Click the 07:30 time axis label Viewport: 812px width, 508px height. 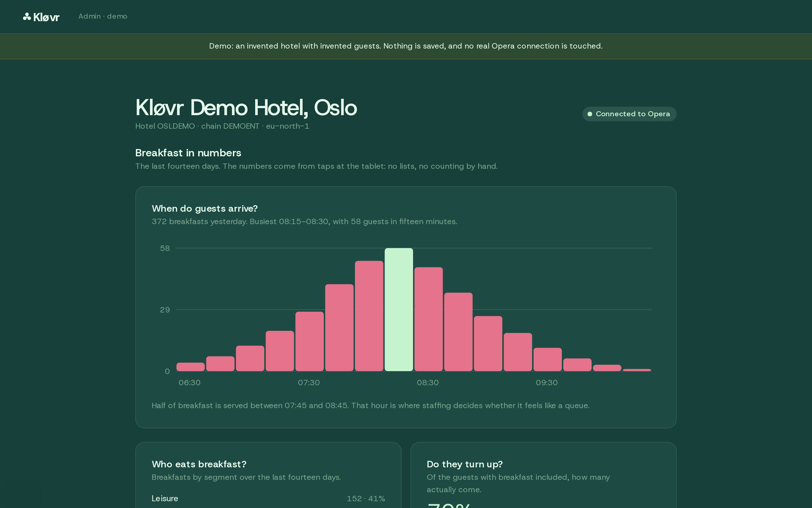309,383
